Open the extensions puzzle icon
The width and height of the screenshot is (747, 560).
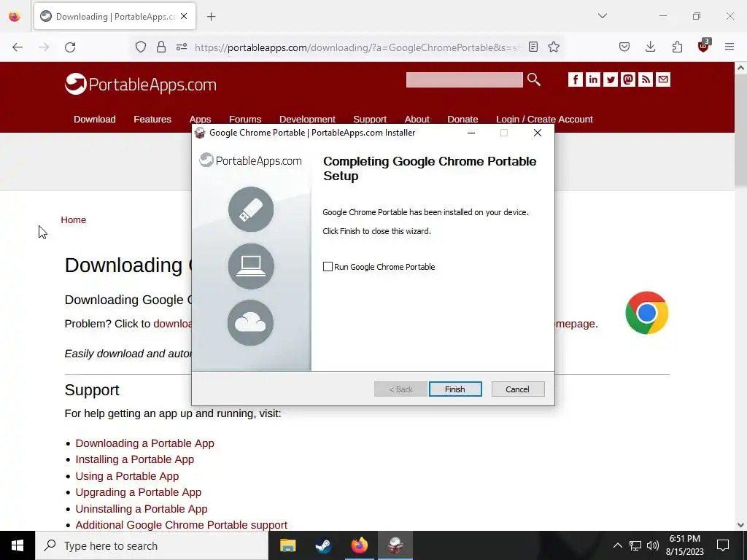[677, 47]
